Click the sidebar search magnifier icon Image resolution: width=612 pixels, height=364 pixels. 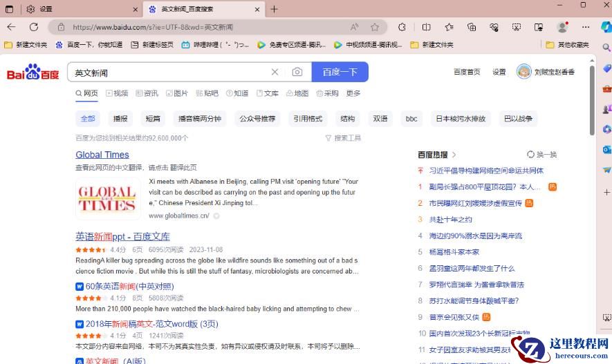tap(606, 48)
